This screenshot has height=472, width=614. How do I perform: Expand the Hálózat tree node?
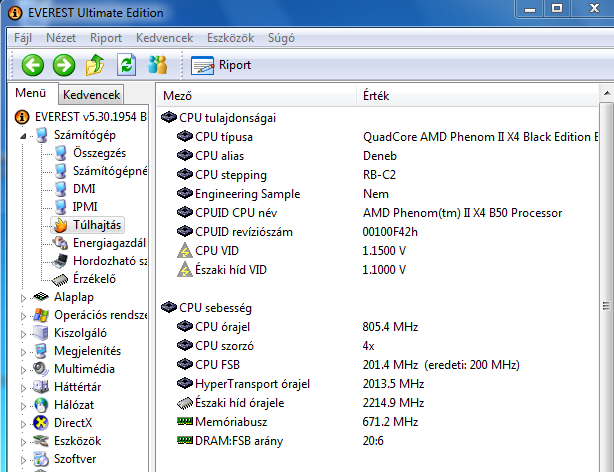click(23, 406)
